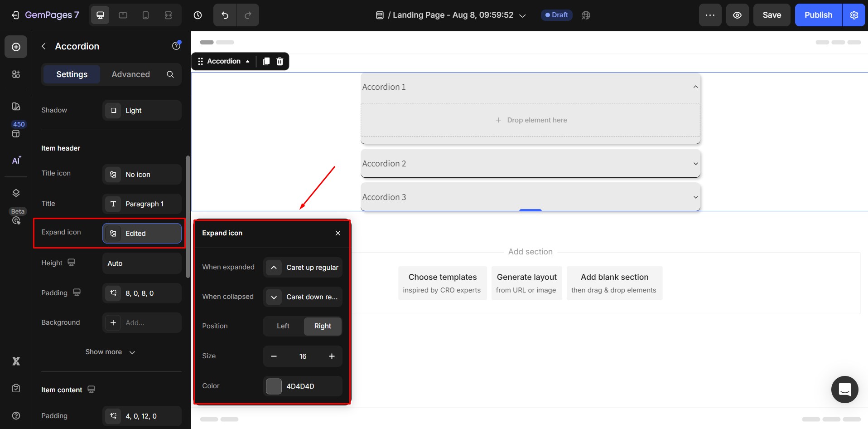Open the 4D4D4D color swatch
868x429 pixels.
point(274,386)
